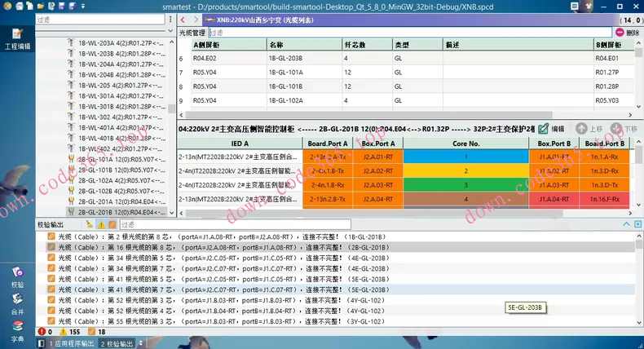Open the 字典 dictionary sidebar icon
This screenshot has width=644, height=349.
point(17,329)
